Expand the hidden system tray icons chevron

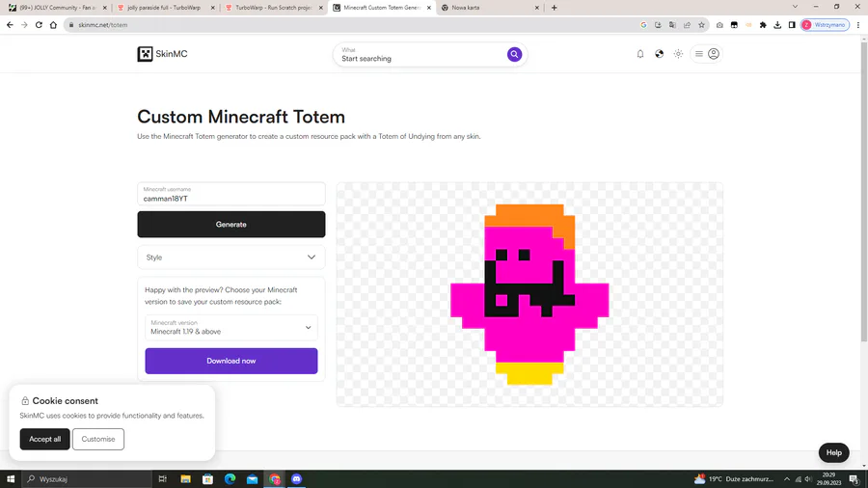tap(787, 479)
